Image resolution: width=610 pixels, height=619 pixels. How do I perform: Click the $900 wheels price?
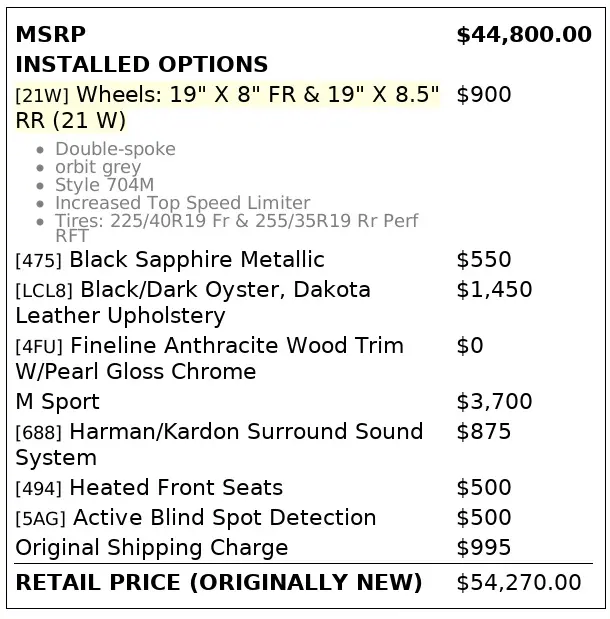pyautogui.click(x=483, y=95)
